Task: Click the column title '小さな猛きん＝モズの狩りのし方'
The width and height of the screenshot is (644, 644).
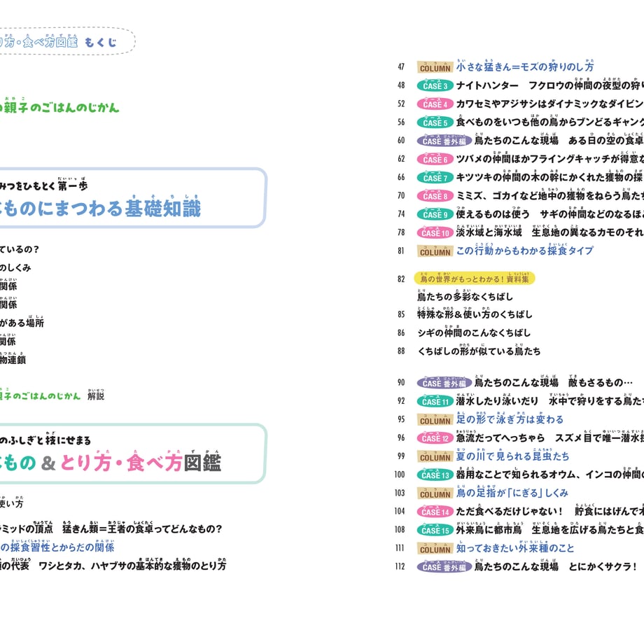Action: (x=525, y=66)
